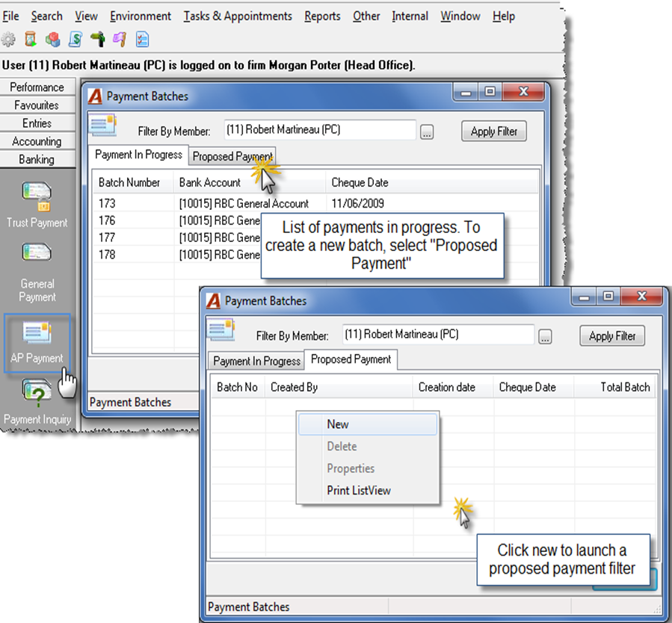672x623 pixels.
Task: Choose New from the context menu
Action: click(x=368, y=424)
